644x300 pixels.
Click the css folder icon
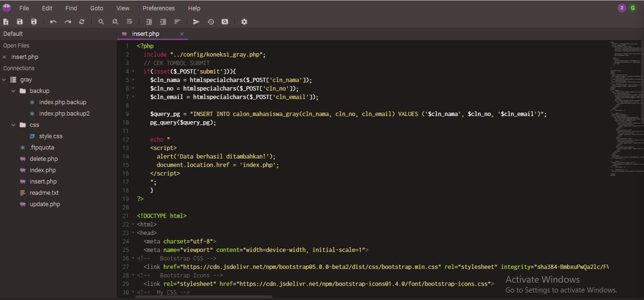tap(23, 125)
